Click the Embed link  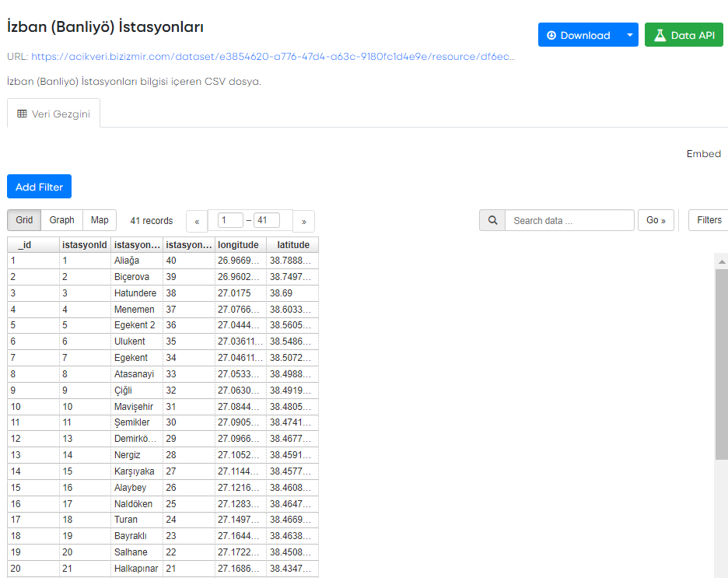click(703, 154)
